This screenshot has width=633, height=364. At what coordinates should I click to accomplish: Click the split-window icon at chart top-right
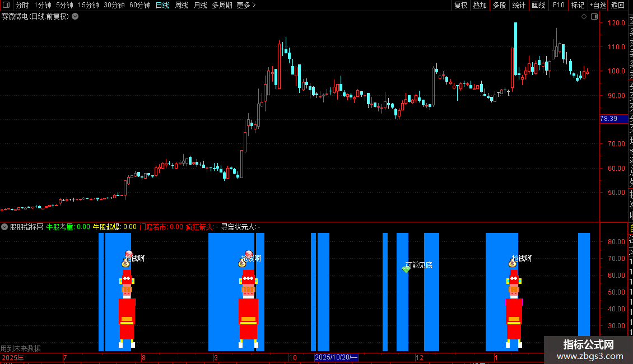point(594,16)
